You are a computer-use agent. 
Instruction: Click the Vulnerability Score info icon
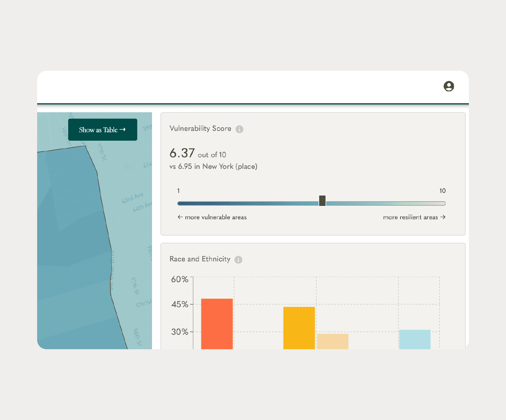pyautogui.click(x=239, y=129)
